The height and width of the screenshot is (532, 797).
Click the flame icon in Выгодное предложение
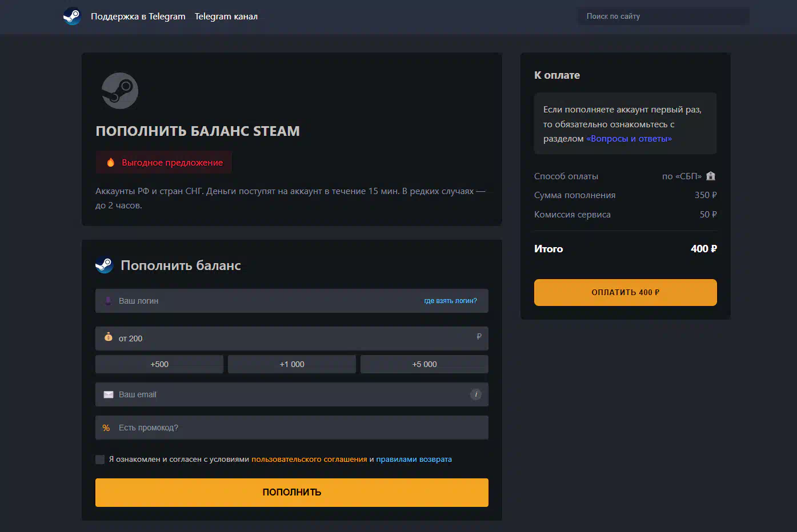pyautogui.click(x=111, y=163)
